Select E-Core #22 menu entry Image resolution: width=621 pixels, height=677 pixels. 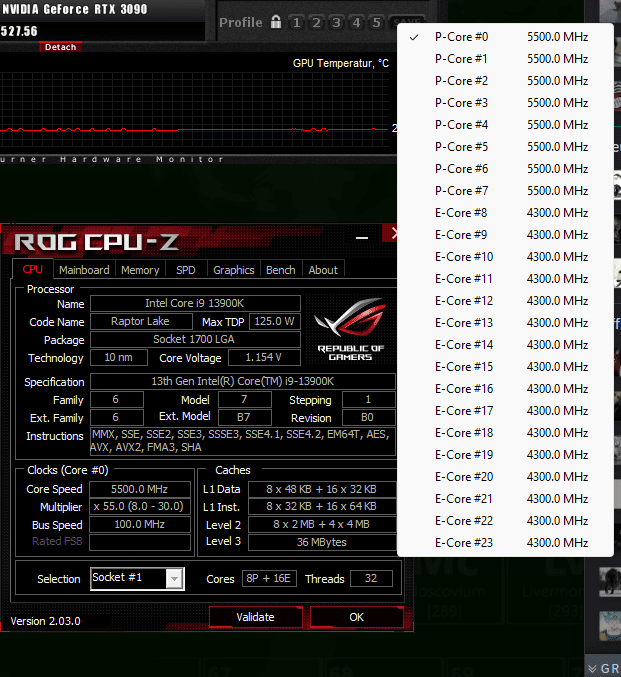(505, 522)
